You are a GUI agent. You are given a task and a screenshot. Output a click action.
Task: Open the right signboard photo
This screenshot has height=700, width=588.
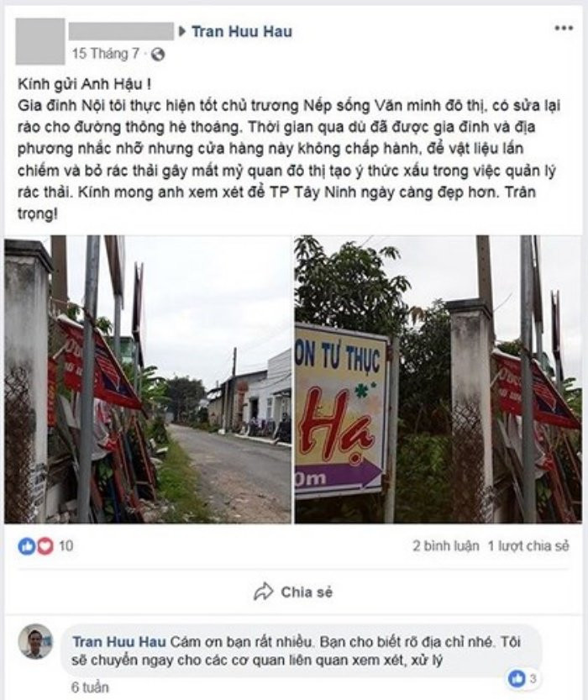point(438,379)
